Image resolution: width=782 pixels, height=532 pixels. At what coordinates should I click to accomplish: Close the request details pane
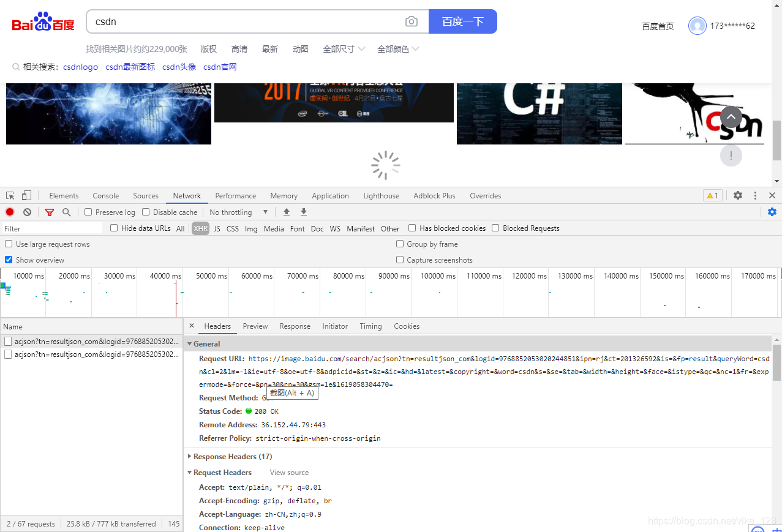[x=192, y=326]
